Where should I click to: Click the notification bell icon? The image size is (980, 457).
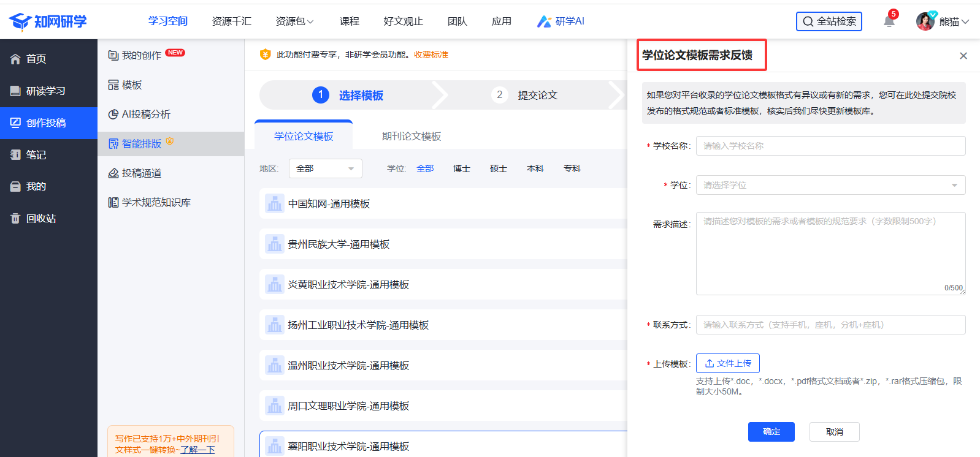tap(889, 21)
